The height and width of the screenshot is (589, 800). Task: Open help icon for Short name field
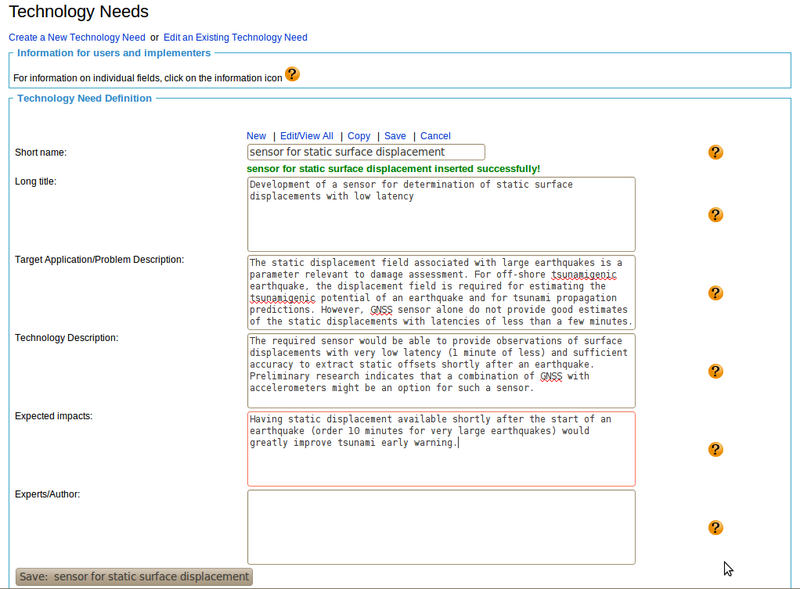(x=715, y=152)
